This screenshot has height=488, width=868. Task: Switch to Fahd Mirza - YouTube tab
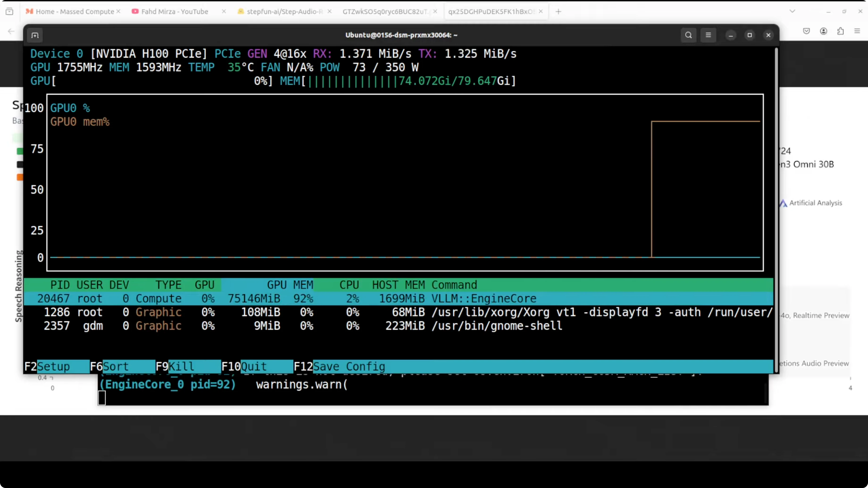(x=174, y=12)
